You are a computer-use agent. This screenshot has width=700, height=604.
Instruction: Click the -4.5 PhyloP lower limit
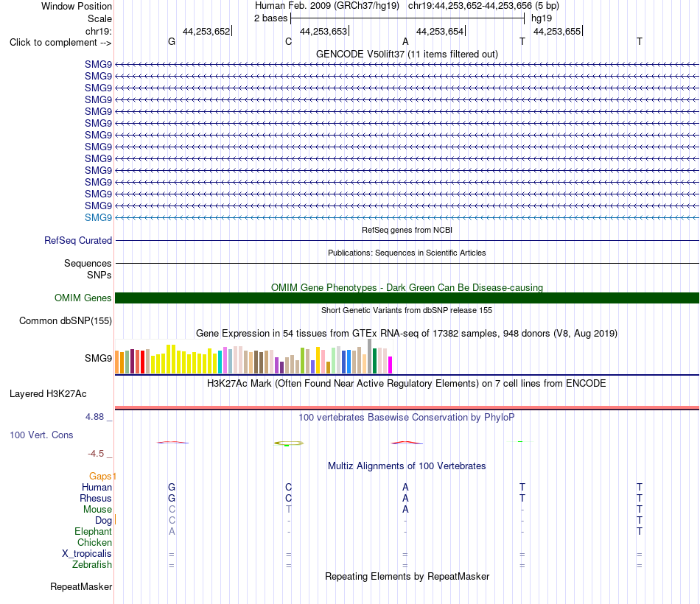96,454
